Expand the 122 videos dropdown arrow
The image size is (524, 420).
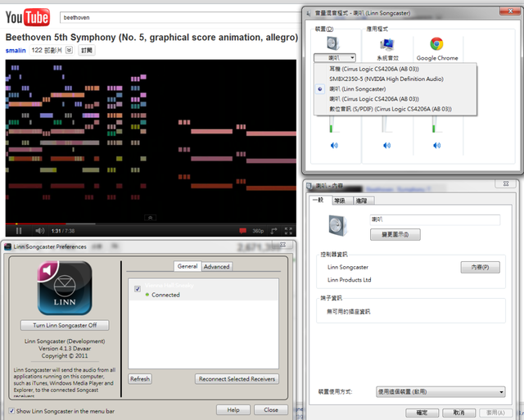pyautogui.click(x=69, y=50)
